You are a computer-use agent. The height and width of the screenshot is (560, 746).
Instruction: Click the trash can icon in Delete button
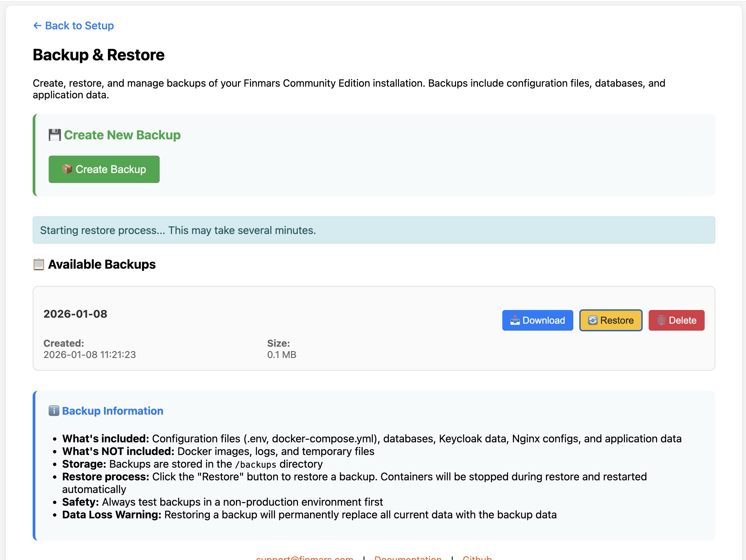click(661, 320)
